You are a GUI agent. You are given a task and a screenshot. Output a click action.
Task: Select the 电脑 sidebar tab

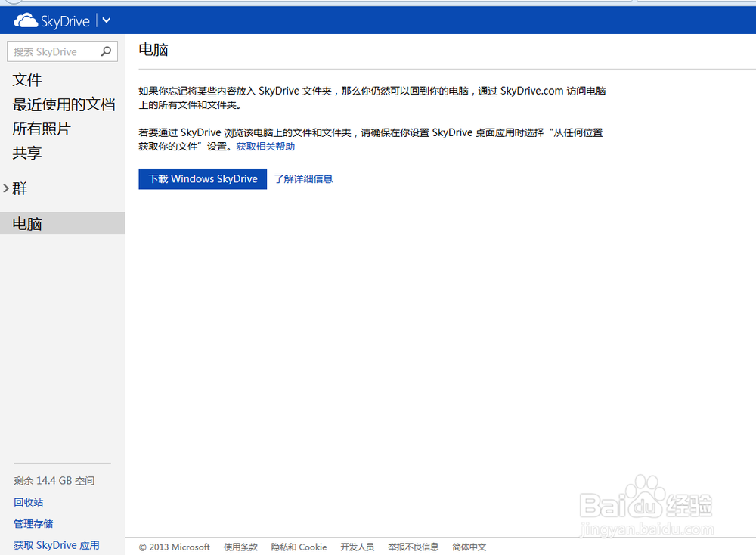[27, 223]
